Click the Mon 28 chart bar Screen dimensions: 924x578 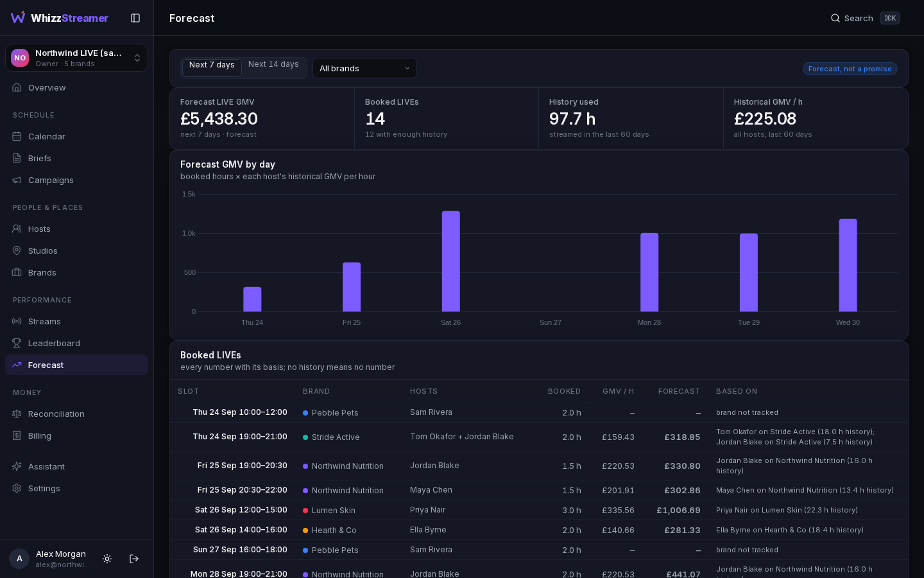click(649, 272)
